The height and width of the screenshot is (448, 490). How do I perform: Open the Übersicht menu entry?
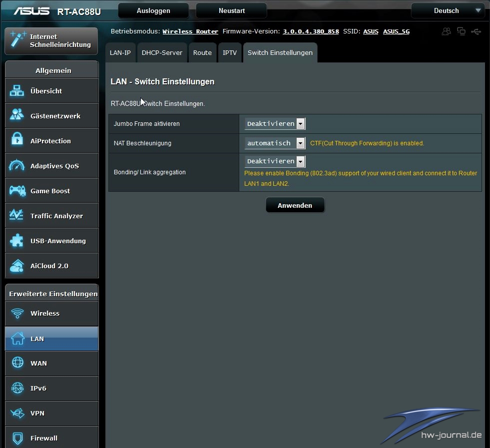tap(52, 90)
